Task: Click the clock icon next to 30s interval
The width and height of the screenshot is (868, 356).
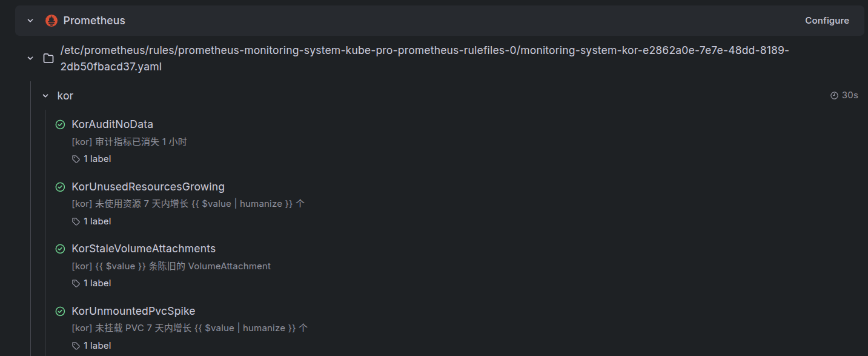Action: tap(834, 95)
